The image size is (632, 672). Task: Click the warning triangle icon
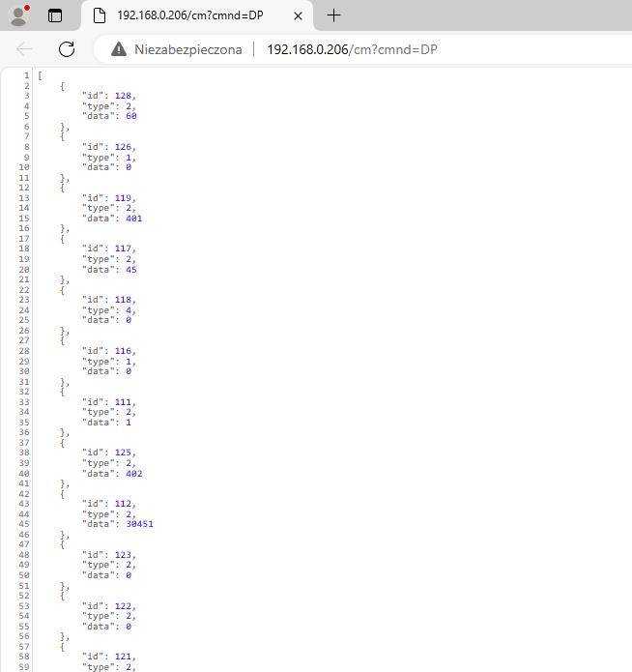(x=119, y=49)
